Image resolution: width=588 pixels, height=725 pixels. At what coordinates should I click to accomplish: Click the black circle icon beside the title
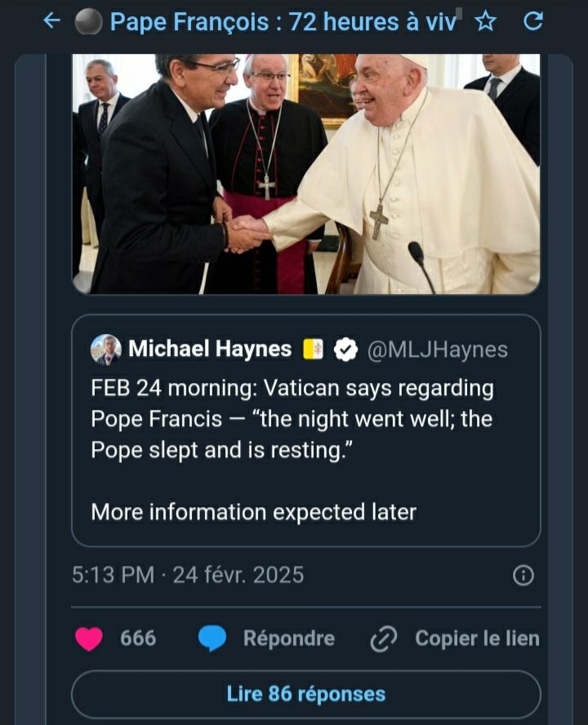(88, 22)
